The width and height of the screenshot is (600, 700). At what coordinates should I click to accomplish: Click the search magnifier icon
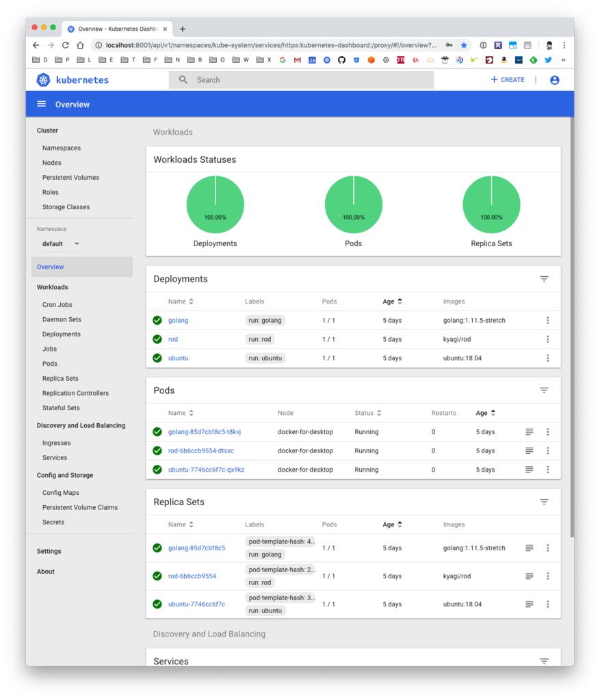(x=183, y=79)
